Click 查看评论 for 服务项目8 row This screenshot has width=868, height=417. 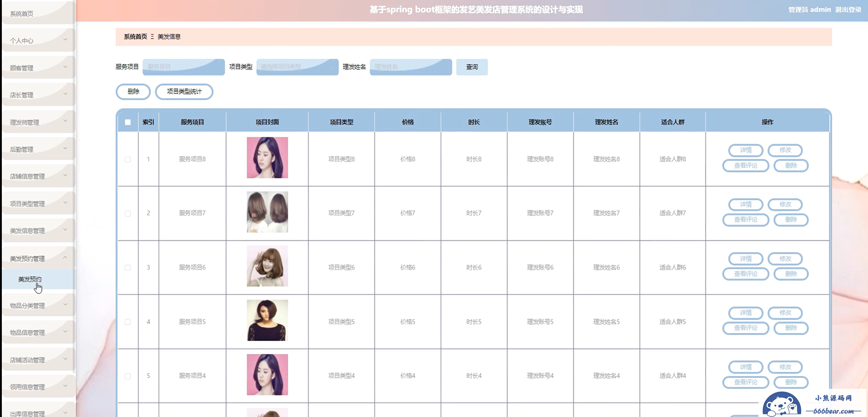tap(746, 166)
